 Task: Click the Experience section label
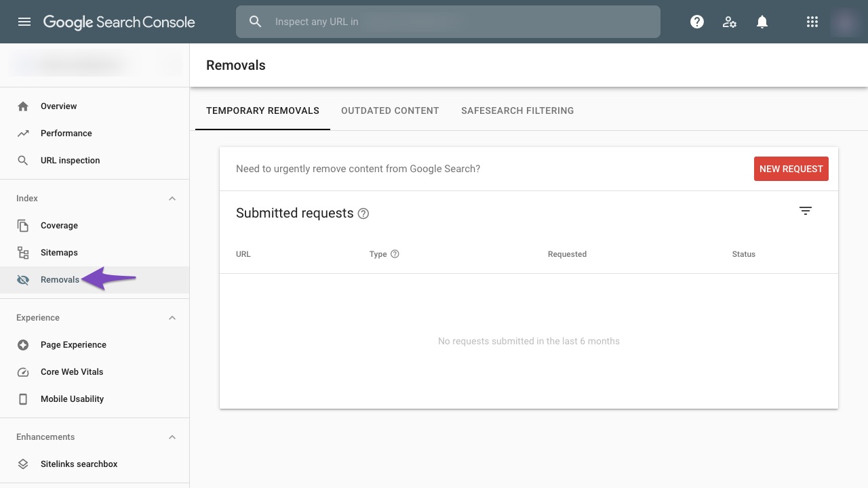click(38, 318)
